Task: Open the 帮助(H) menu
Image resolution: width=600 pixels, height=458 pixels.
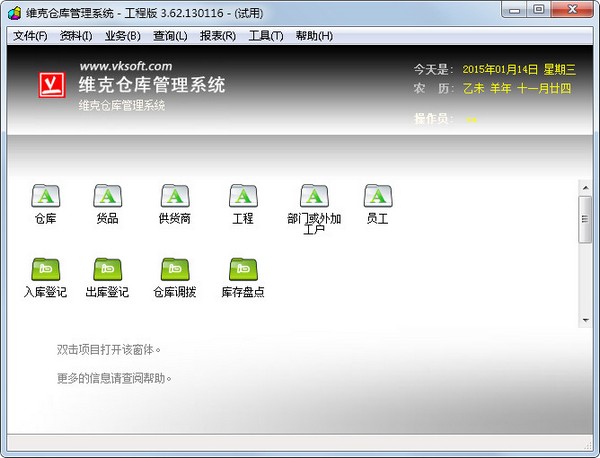Action: point(314,36)
